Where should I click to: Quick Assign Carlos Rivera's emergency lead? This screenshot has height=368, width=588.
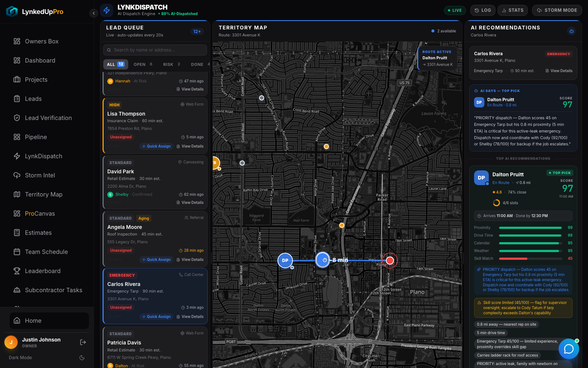point(157,316)
